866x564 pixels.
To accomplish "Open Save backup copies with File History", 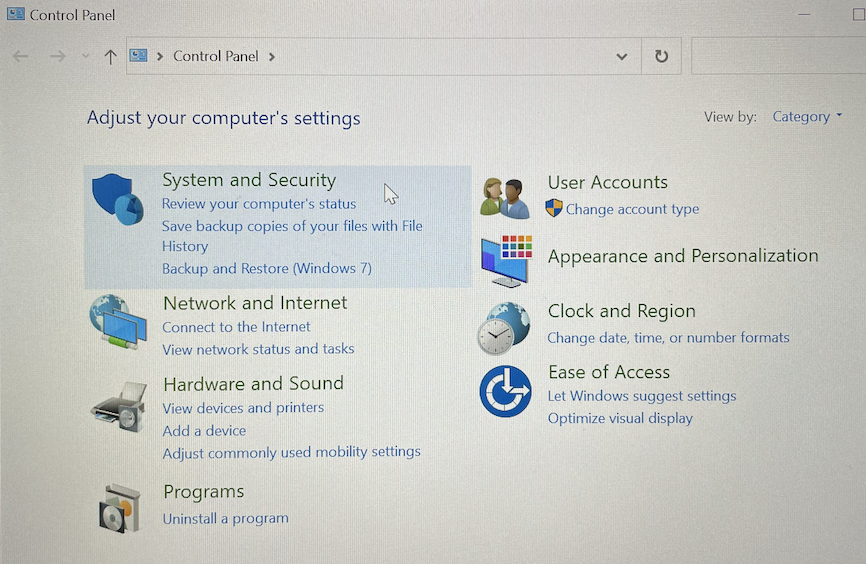I will pyautogui.click(x=292, y=236).
